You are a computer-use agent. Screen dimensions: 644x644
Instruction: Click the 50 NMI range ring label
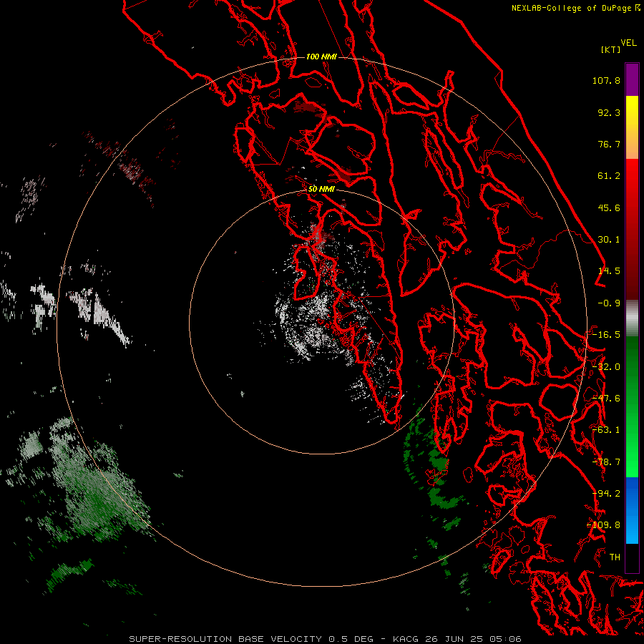coord(321,189)
